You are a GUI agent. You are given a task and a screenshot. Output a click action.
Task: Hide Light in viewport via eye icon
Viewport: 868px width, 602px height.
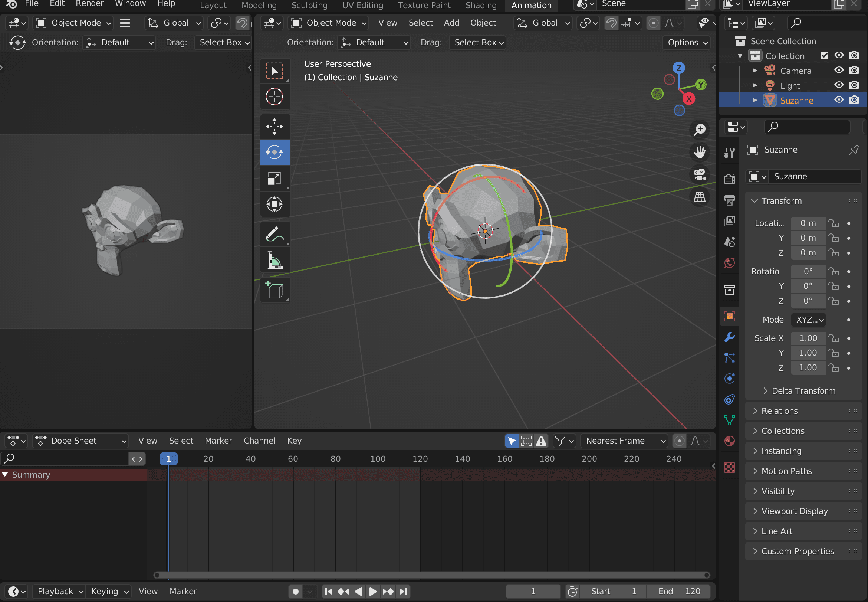(x=839, y=85)
